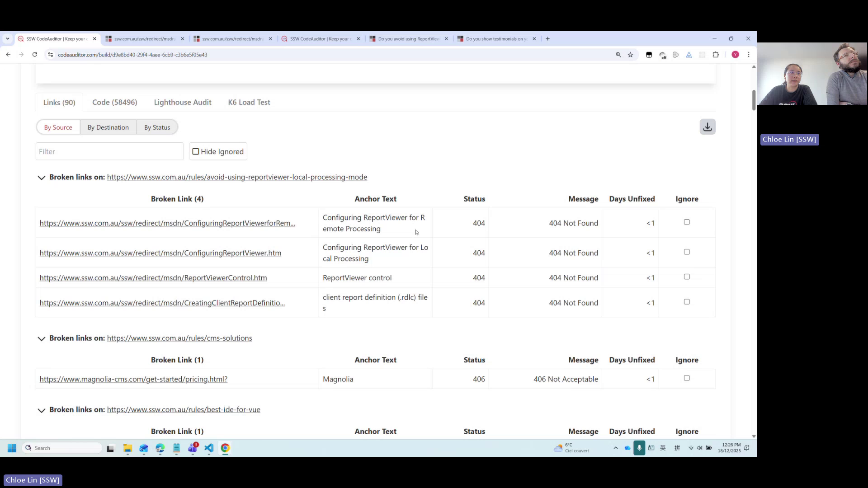The image size is (868, 488).
Task: Open the cms-solutions rule page link
Action: coord(179,338)
